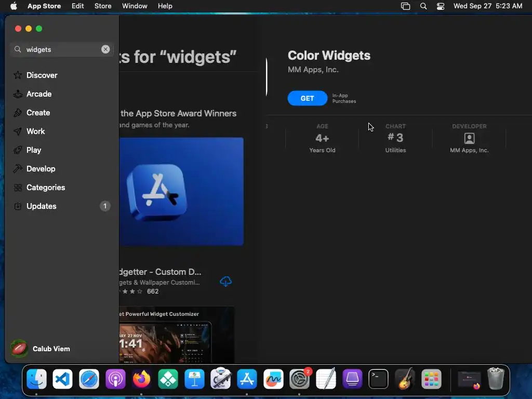Click the Stage Manager menu bar icon
The height and width of the screenshot is (399, 532).
405,6
